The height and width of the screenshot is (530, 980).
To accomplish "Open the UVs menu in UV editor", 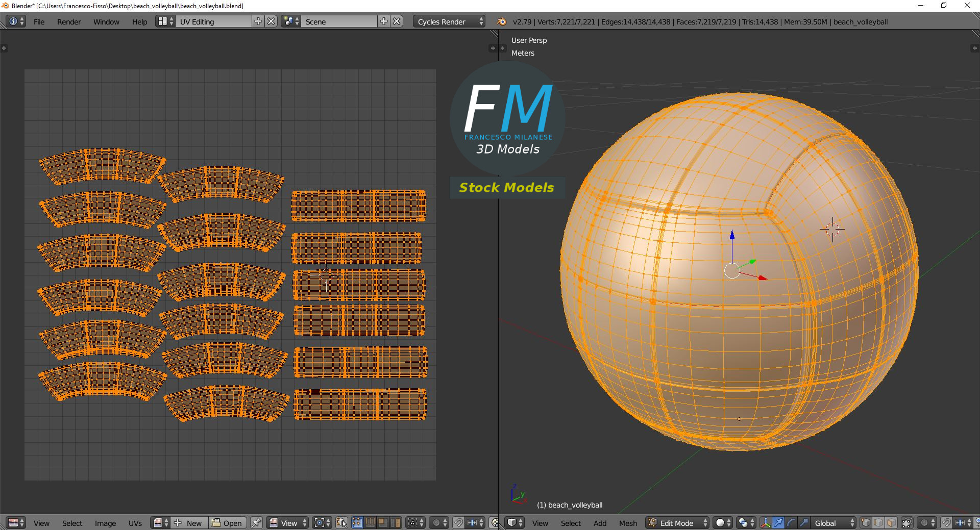I will tap(135, 523).
